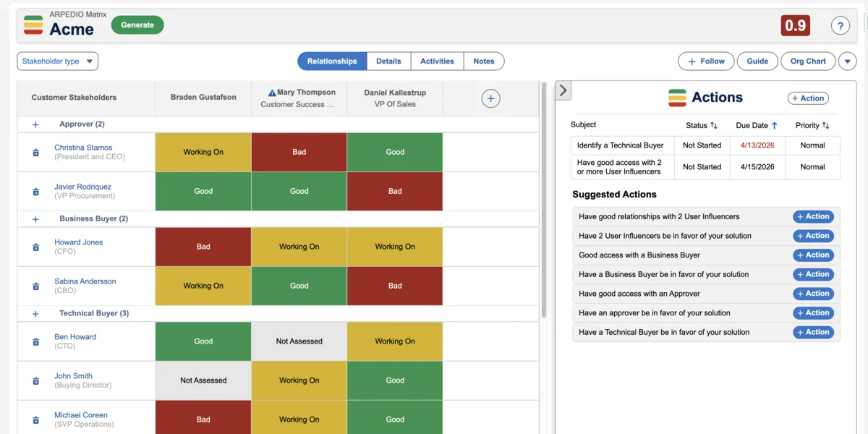Delete Ben Howard using the trash icon

[x=35, y=341]
